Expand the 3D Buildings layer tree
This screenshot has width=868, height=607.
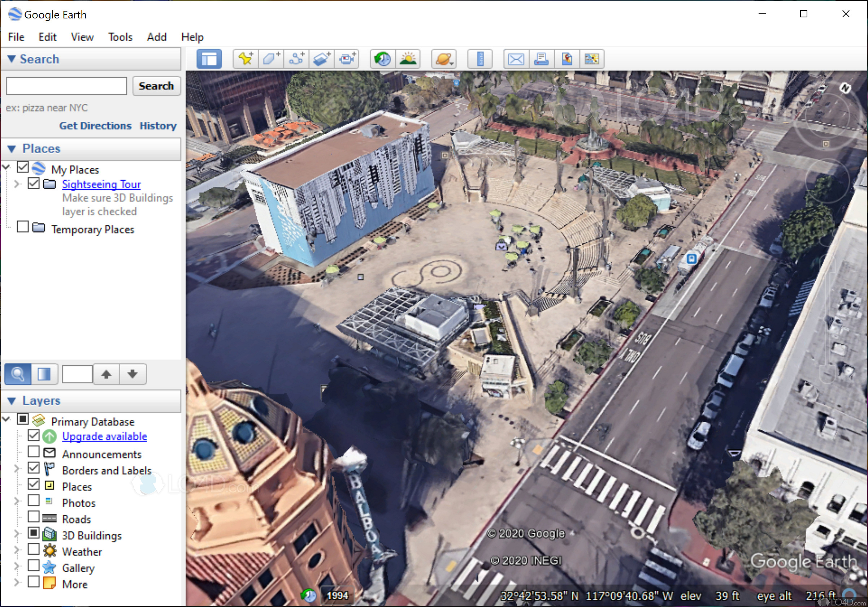pos(16,534)
